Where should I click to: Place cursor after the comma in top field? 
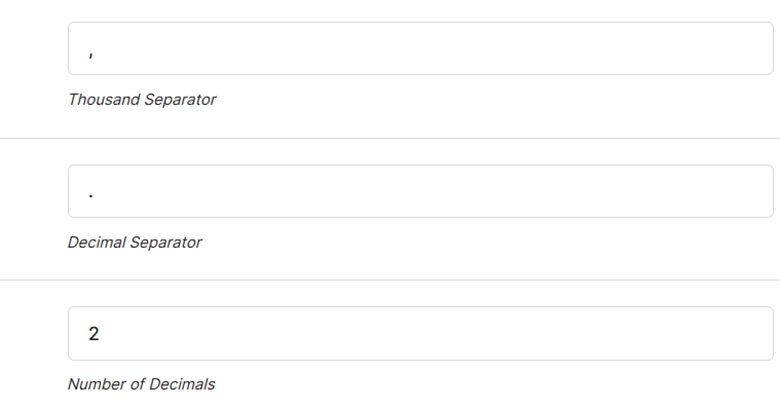point(95,54)
